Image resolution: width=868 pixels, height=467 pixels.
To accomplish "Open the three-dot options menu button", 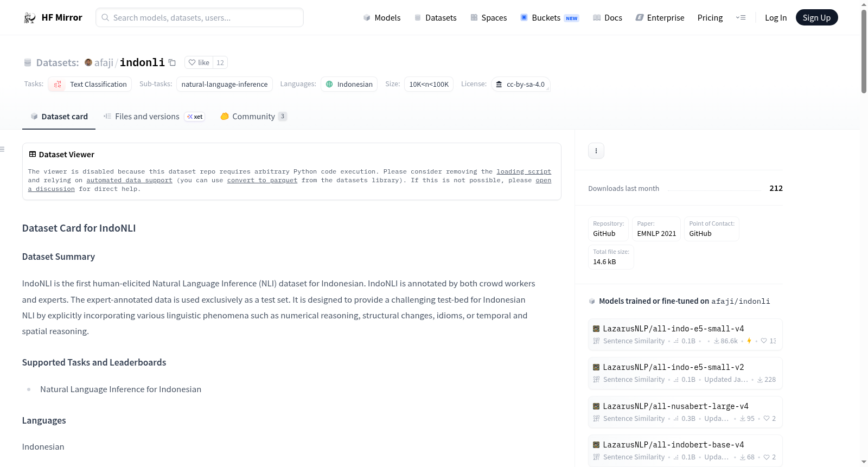I will (x=596, y=151).
